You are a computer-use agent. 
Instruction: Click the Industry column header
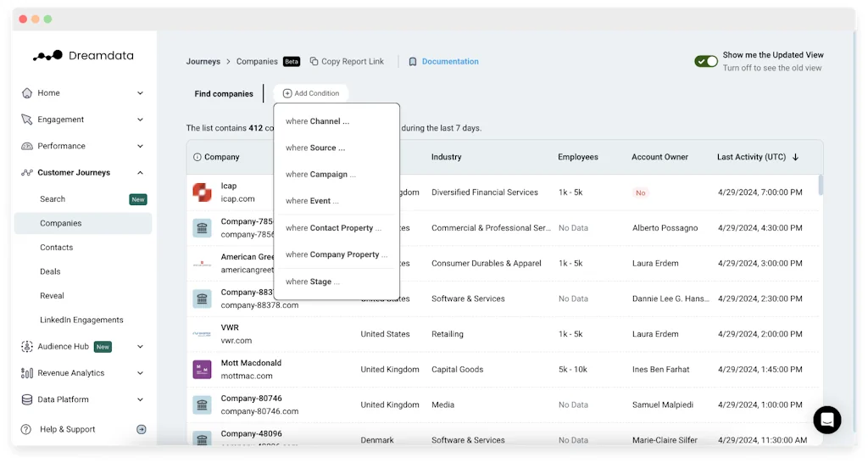coord(446,157)
